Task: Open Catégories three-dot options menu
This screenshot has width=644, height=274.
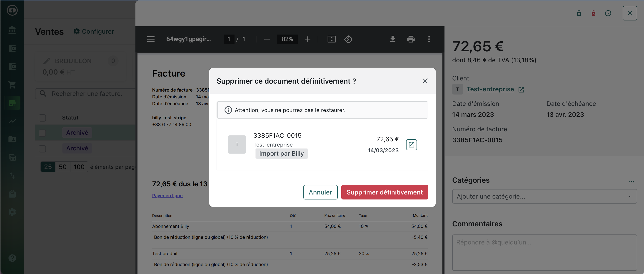Action: coord(632,182)
